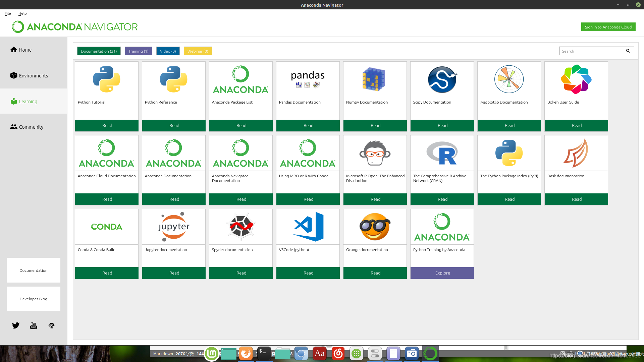Toggle the Video category filter
The height and width of the screenshot is (362, 644).
point(168,51)
